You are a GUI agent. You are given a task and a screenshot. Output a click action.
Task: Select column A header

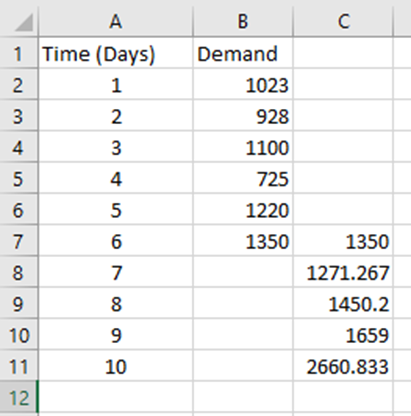(116, 22)
